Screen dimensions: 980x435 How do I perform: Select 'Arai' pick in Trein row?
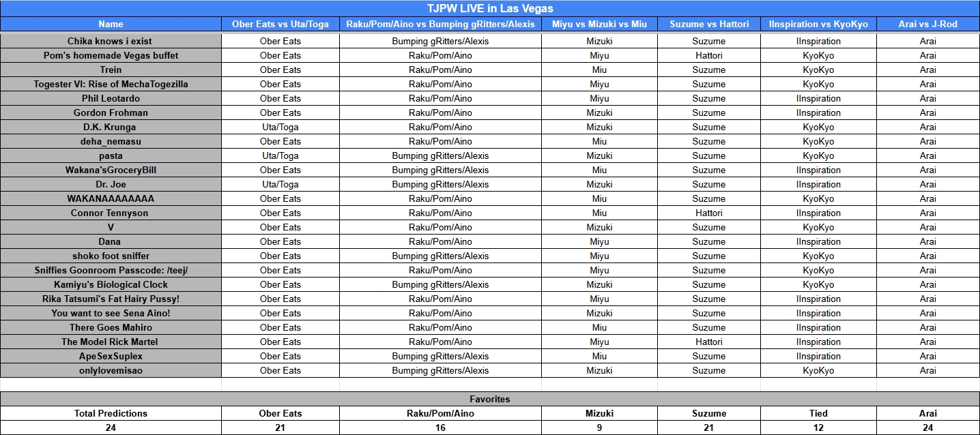coord(928,70)
